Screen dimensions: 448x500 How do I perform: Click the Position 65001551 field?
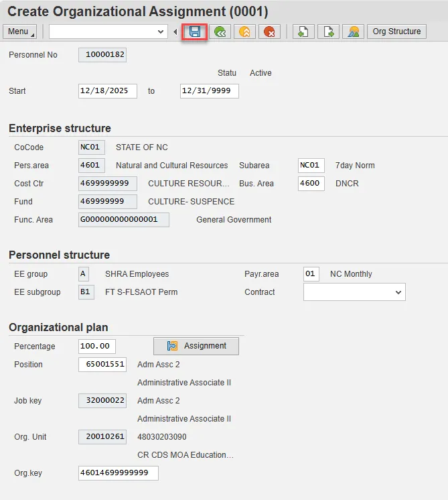tap(102, 365)
